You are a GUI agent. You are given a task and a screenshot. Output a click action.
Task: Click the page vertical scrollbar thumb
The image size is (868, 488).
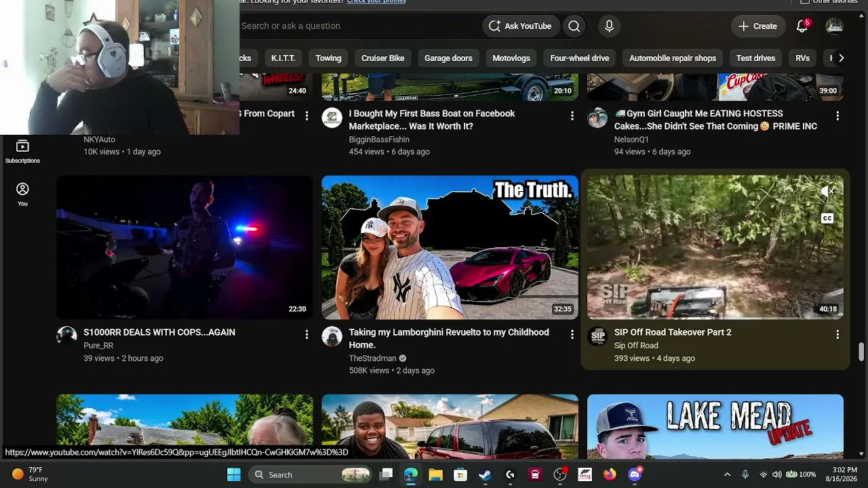861,352
